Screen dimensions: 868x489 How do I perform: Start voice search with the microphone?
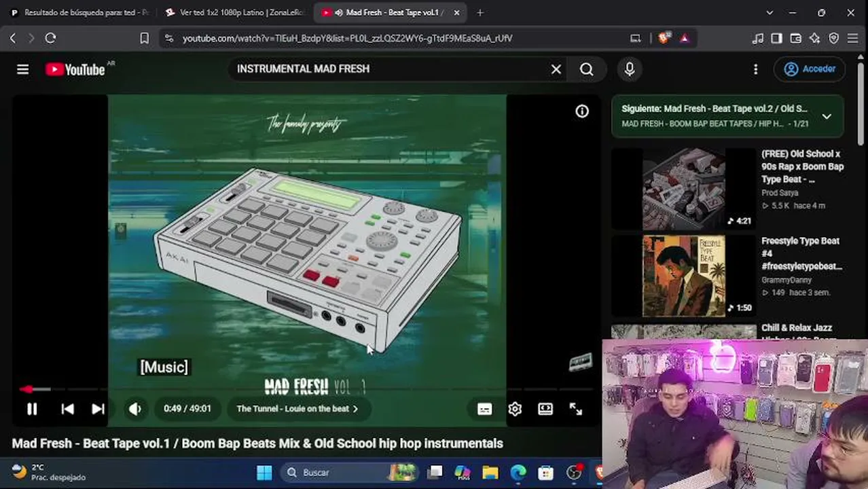click(630, 69)
